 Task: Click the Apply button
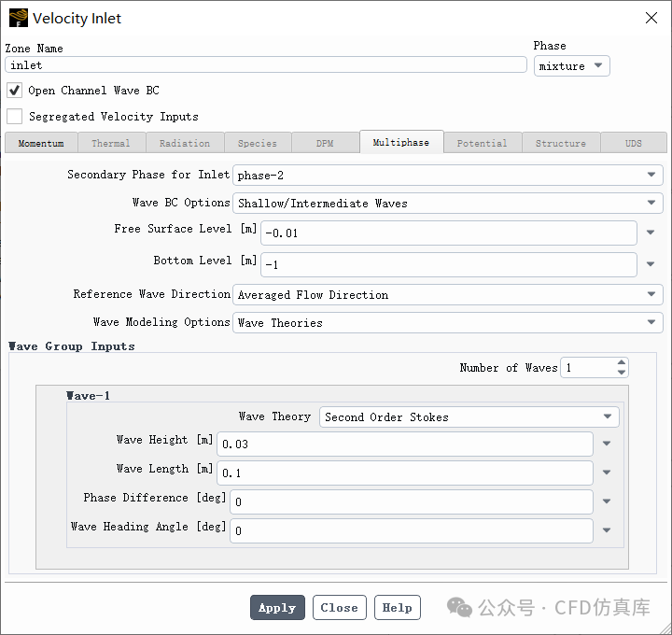277,607
